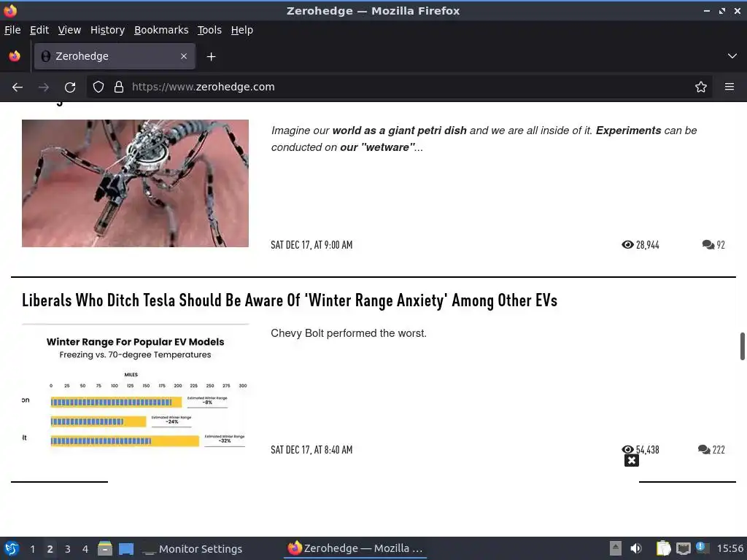Viewport: 747px width, 560px height.
Task: Switch to workspace 2
Action: point(50,549)
